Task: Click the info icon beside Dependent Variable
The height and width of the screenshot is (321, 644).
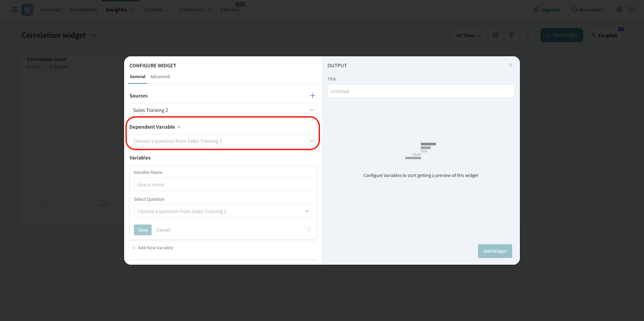Action: pos(179,127)
